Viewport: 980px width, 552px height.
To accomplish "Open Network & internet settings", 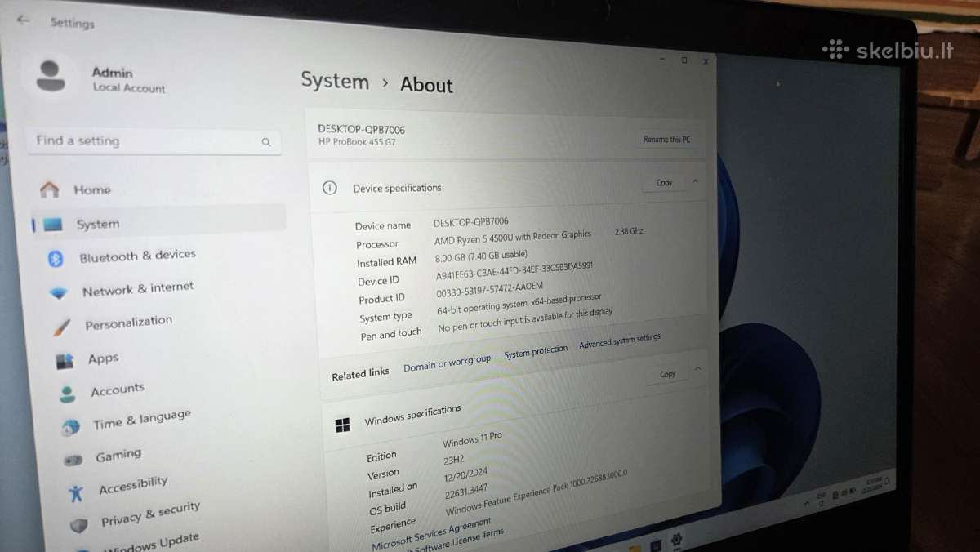I will pyautogui.click(x=138, y=289).
